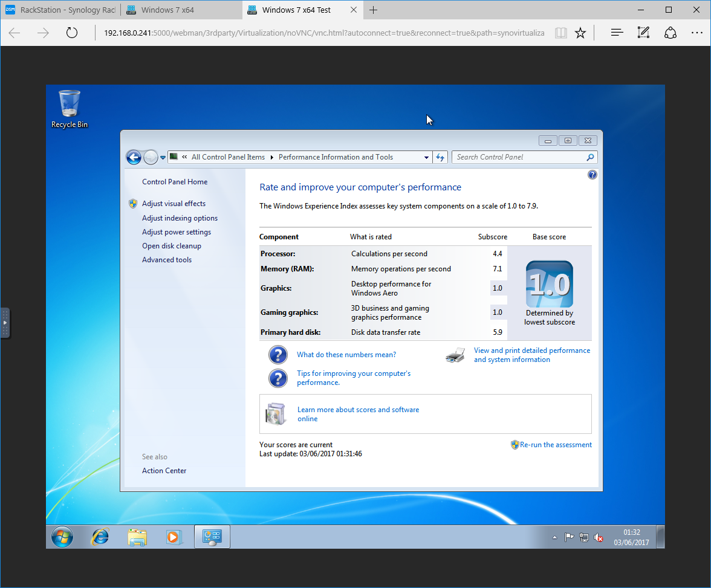Click the Graphics subscore 1.0
The width and height of the screenshot is (711, 588).
click(498, 288)
